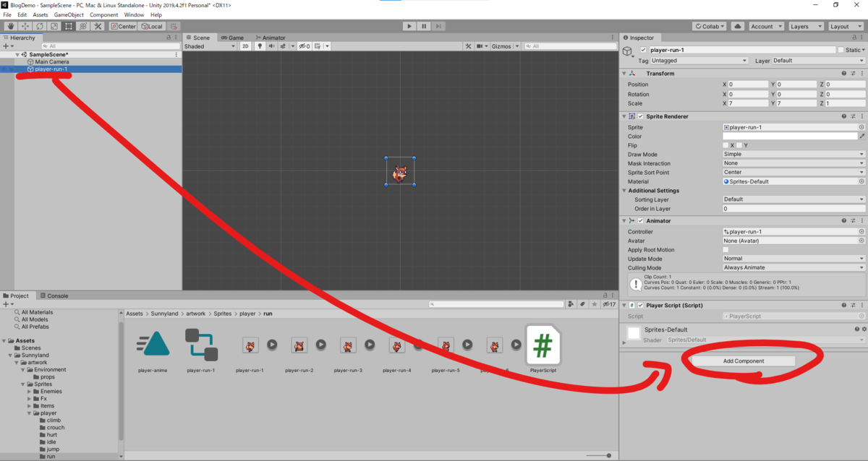The image size is (868, 461).
Task: Switch to the Animator tab
Action: (x=270, y=38)
